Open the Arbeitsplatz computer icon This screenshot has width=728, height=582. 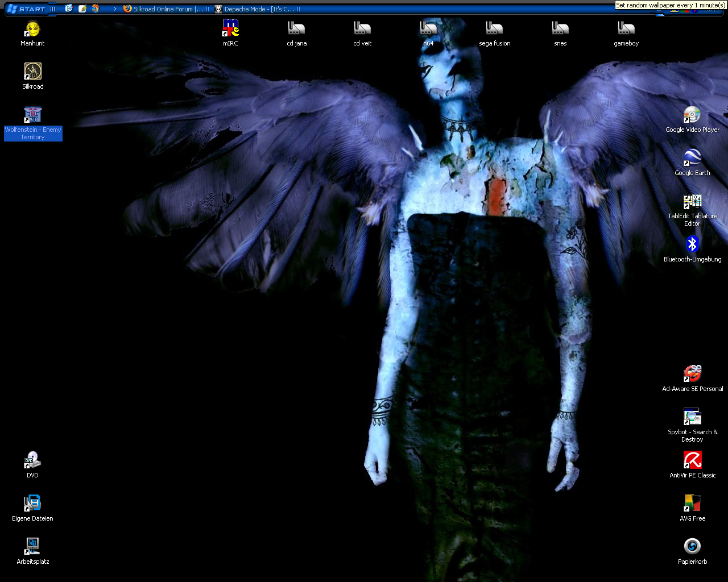tap(32, 547)
